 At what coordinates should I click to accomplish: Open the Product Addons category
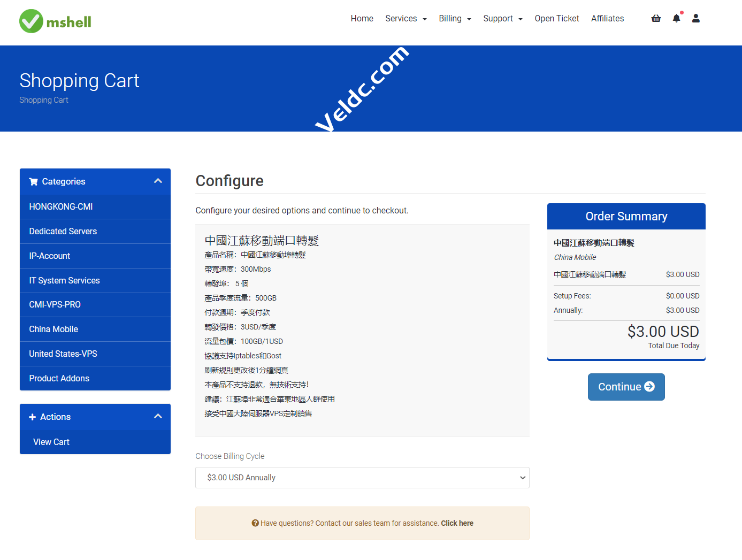(x=59, y=379)
